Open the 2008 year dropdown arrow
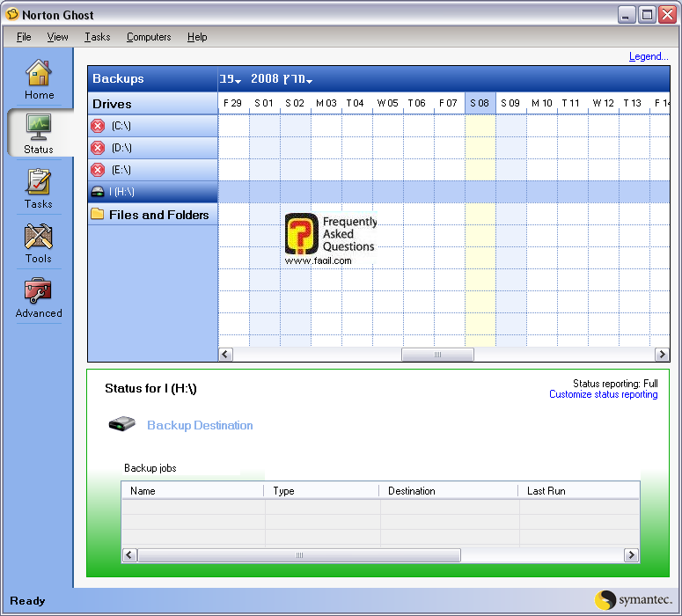The height and width of the screenshot is (616, 682). coord(309,82)
